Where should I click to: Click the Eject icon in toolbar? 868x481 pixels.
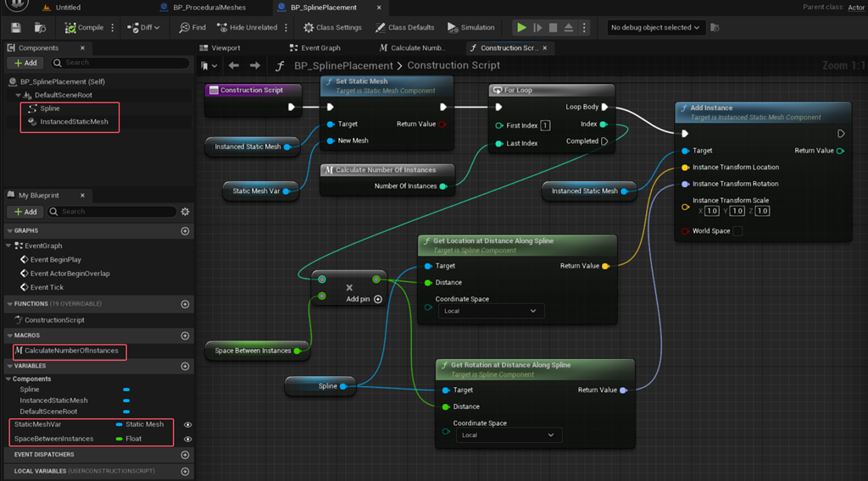(x=569, y=28)
